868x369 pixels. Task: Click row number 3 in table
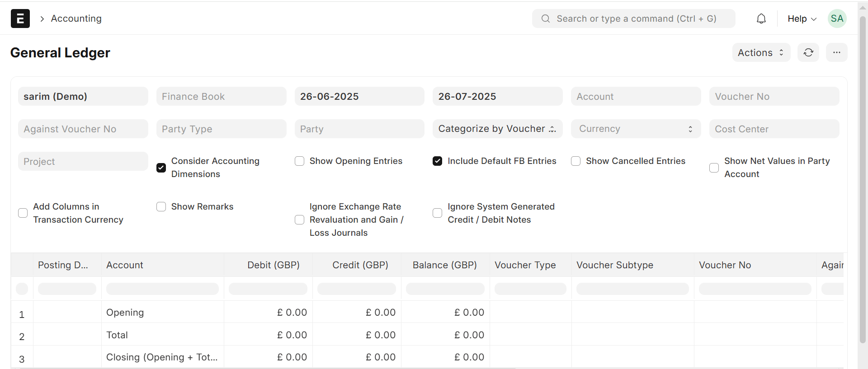22,359
